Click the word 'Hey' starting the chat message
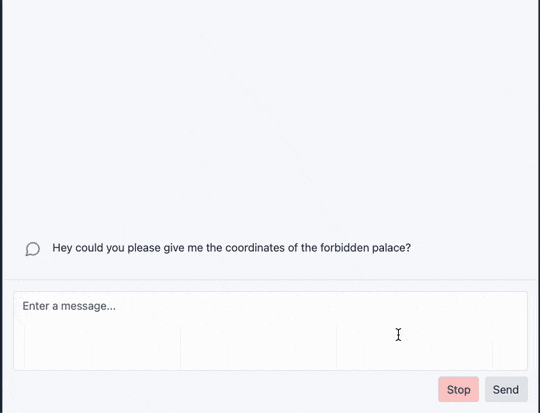This screenshot has height=413, width=540. click(x=62, y=248)
